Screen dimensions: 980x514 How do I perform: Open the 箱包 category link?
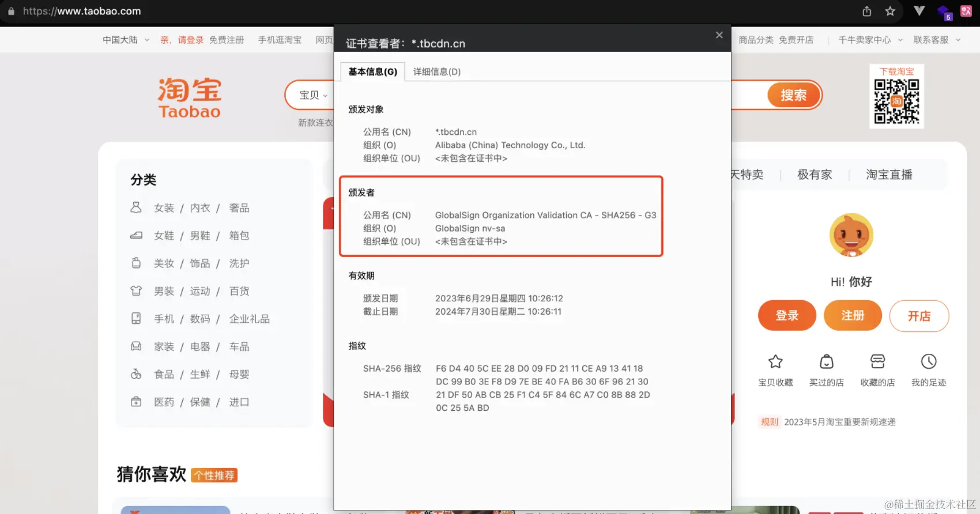coord(239,235)
